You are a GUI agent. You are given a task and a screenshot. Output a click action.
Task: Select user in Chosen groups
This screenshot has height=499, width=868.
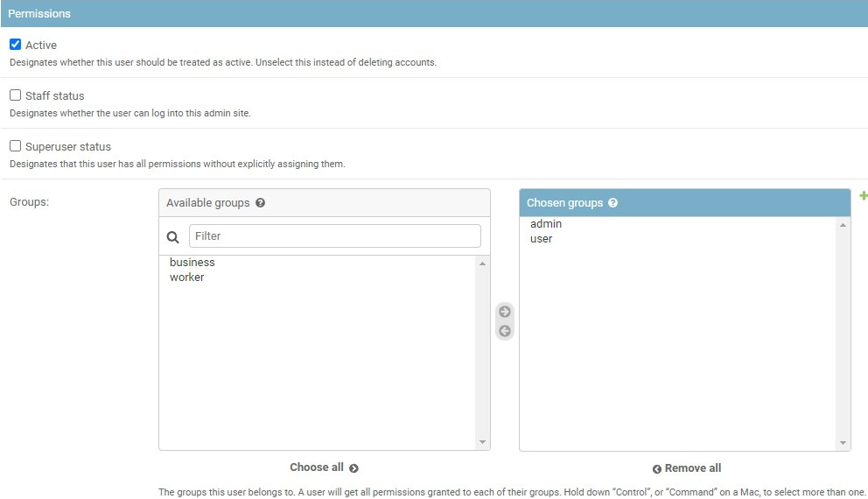pyautogui.click(x=542, y=239)
